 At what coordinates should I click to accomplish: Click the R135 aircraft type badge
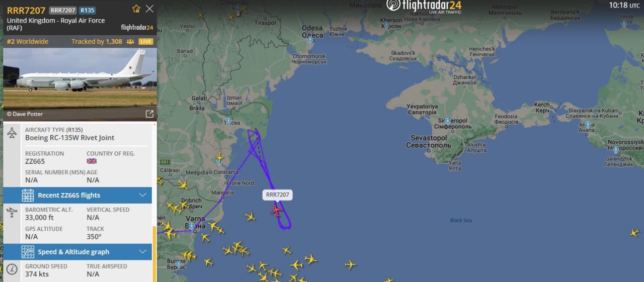87,10
